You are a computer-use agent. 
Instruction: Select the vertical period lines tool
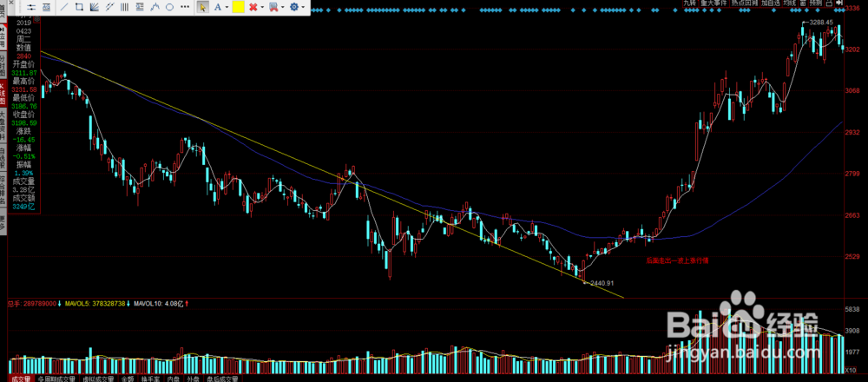tap(124, 7)
